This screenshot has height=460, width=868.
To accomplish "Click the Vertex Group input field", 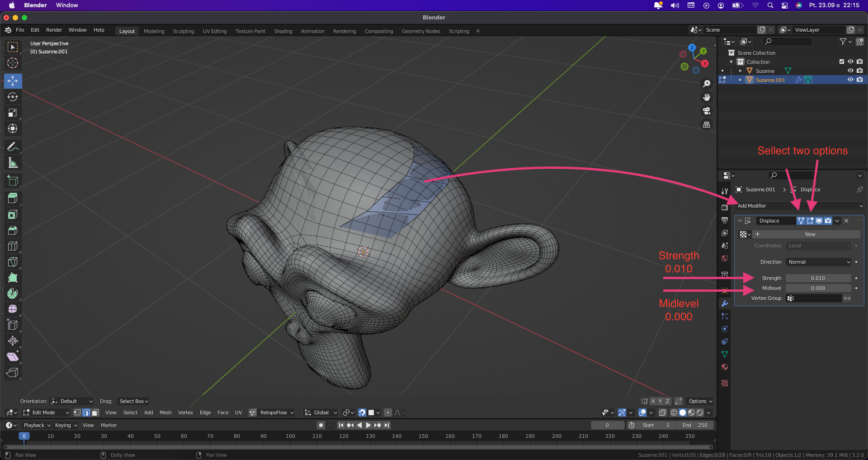I will (814, 298).
